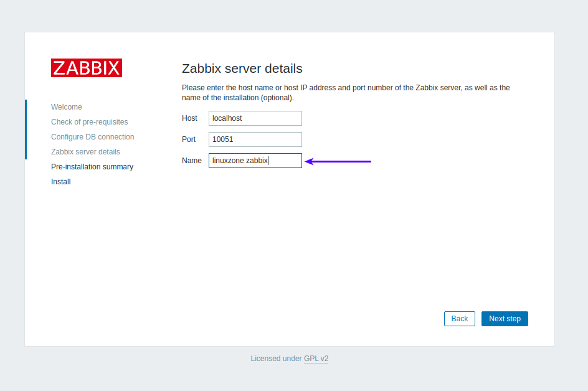Click the Name field label
The height and width of the screenshot is (391, 588).
(x=192, y=161)
